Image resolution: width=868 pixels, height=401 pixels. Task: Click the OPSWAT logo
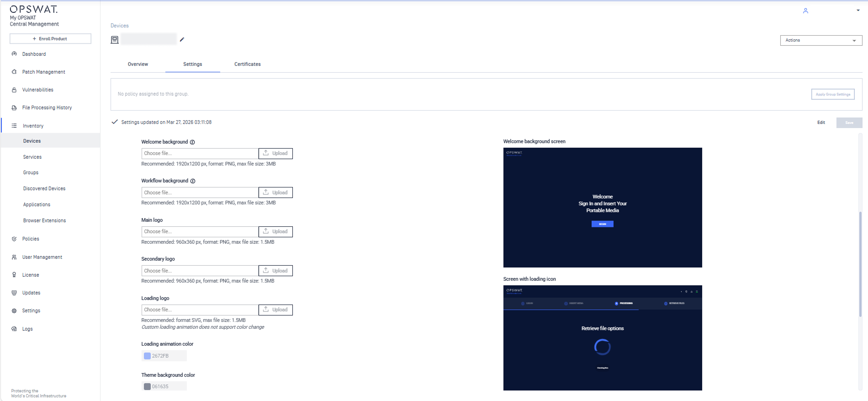(34, 9)
